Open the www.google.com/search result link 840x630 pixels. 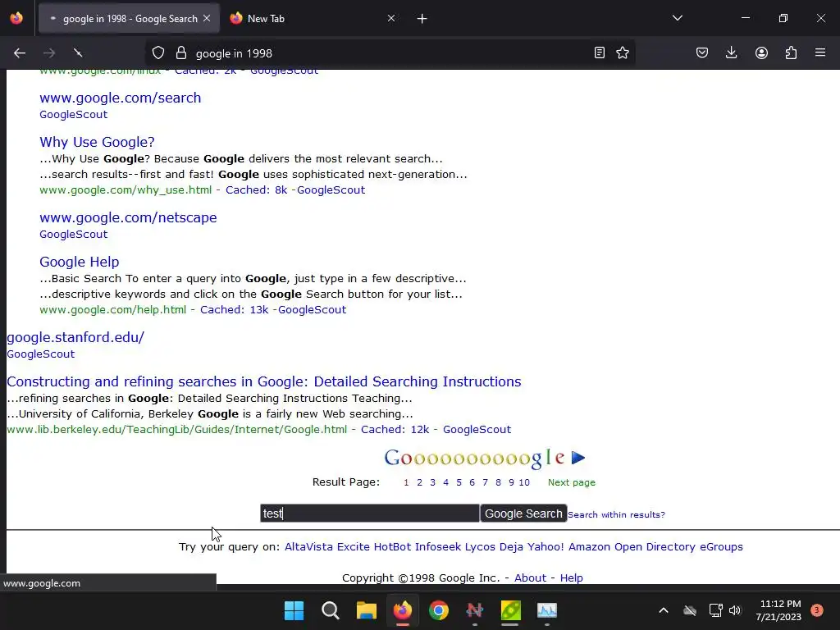(120, 98)
